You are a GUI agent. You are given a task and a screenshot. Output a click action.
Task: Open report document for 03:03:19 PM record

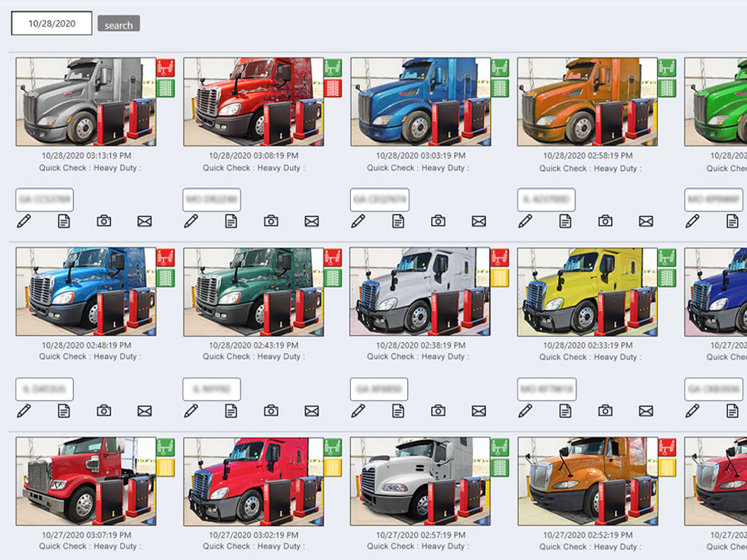398,221
